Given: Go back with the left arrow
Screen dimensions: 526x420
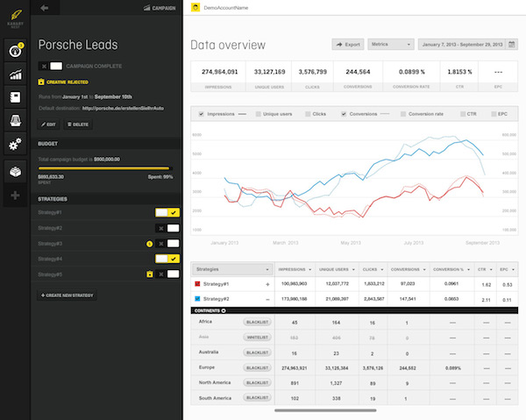Looking at the screenshot, I should (45, 8).
